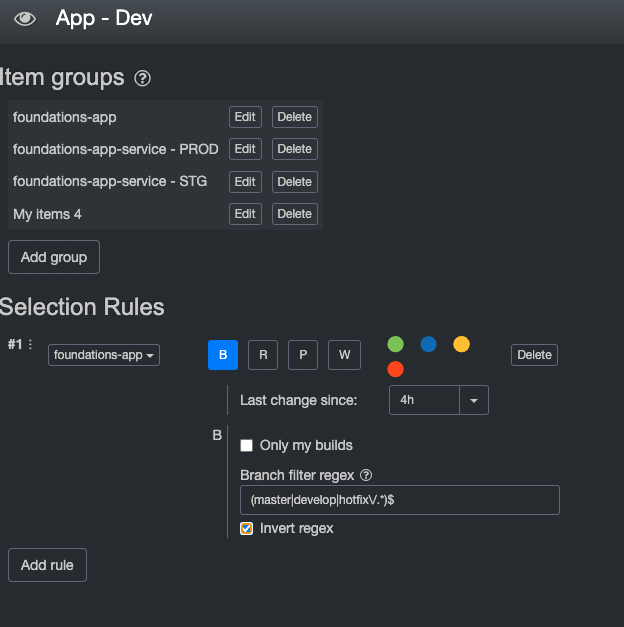
Task: Select the B type toggle button
Action: (x=223, y=355)
